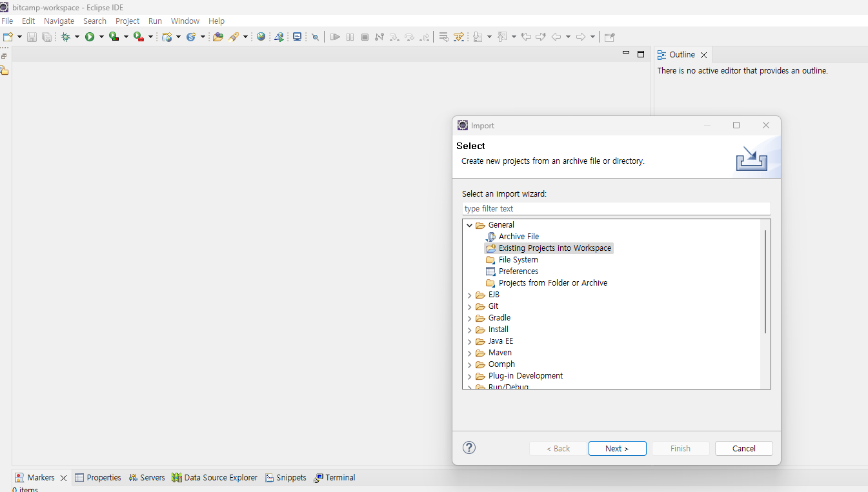Close the Outline view tab
This screenshot has width=868, height=492.
703,55
